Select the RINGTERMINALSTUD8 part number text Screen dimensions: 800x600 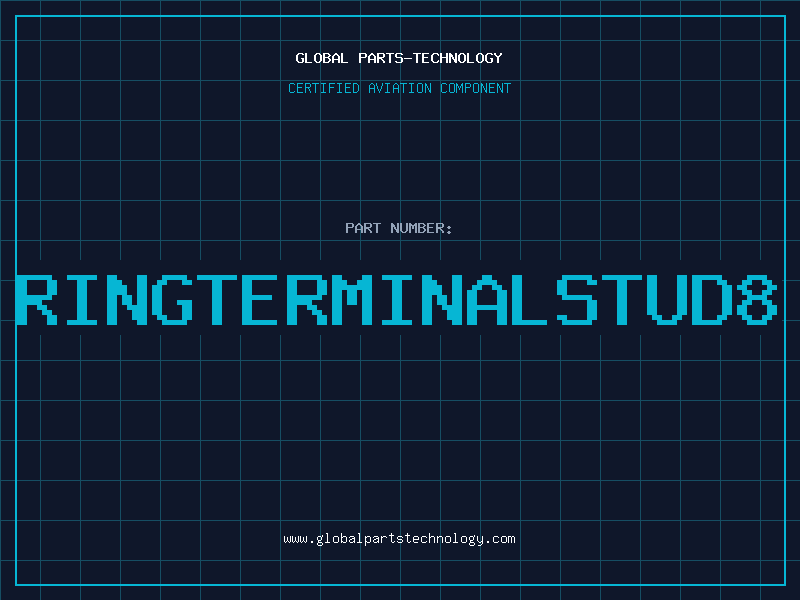click(x=396, y=299)
